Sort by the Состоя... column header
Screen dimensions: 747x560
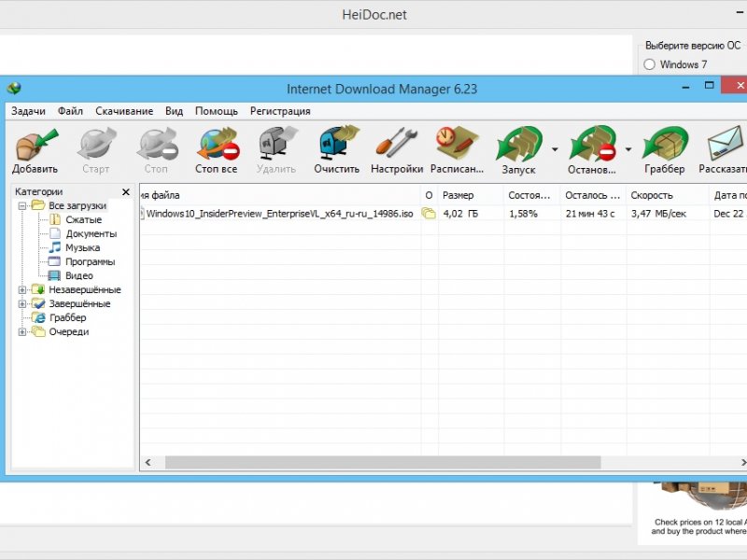[x=532, y=195]
